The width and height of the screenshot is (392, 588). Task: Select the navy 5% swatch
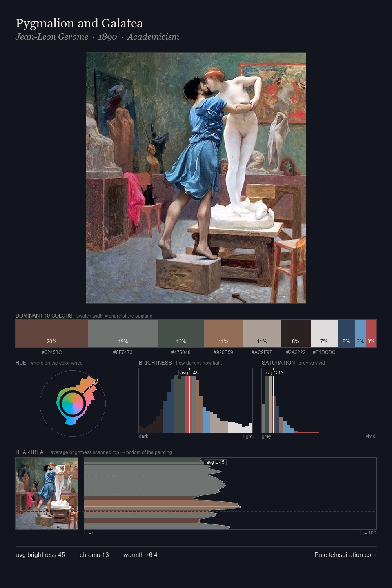pyautogui.click(x=346, y=334)
